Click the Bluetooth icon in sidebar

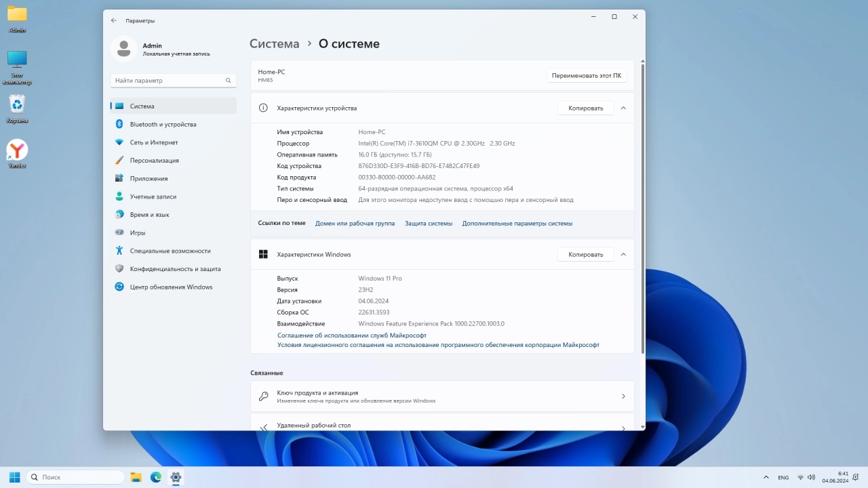119,124
